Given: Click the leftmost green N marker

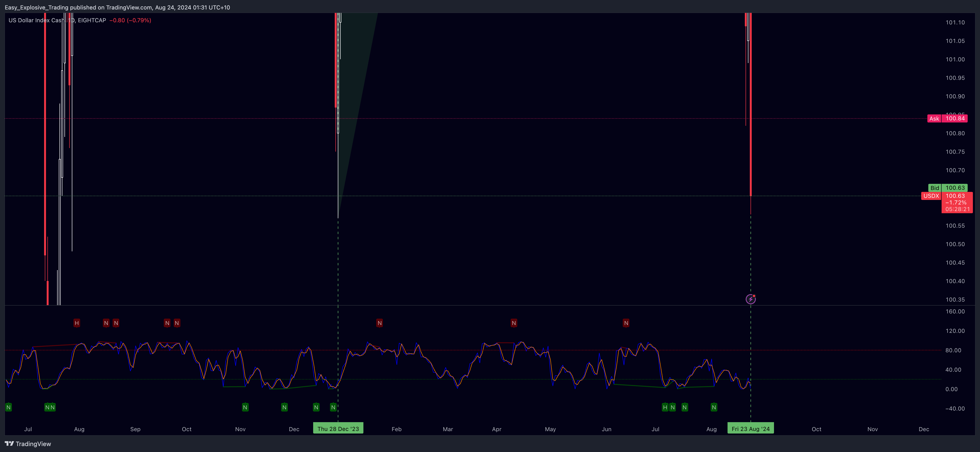Looking at the screenshot, I should (x=9, y=407).
